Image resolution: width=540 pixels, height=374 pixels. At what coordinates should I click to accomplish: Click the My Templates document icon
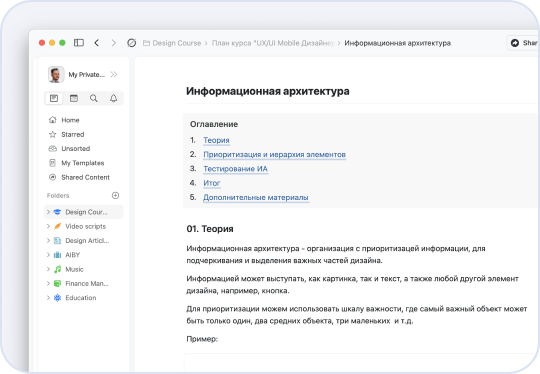pyautogui.click(x=52, y=163)
